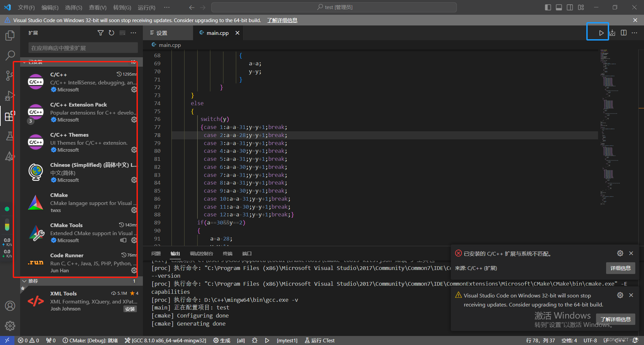Open the Explorer view in activity bar
Image resolution: width=644 pixels, height=345 pixels.
(10, 35)
